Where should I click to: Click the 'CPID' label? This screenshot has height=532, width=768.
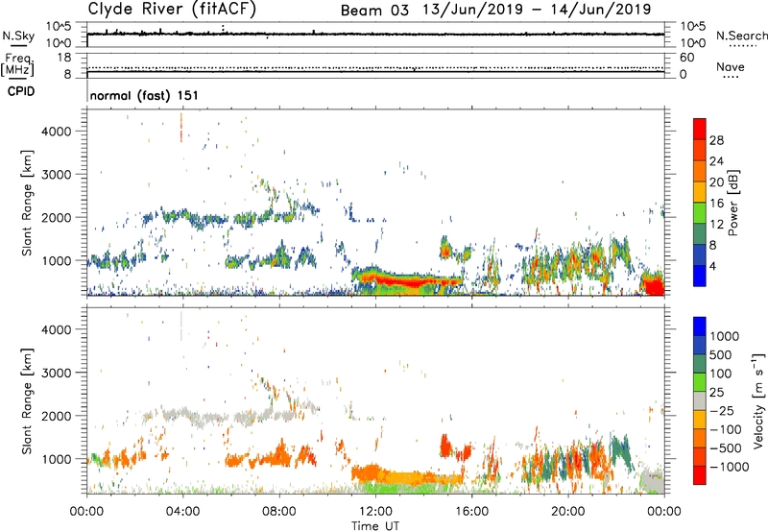click(x=21, y=91)
